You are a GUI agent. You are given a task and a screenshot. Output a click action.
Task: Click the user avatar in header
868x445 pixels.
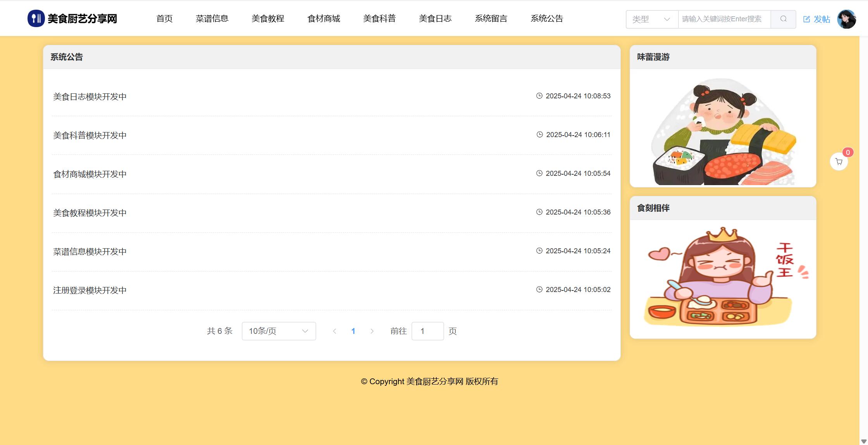tap(846, 19)
